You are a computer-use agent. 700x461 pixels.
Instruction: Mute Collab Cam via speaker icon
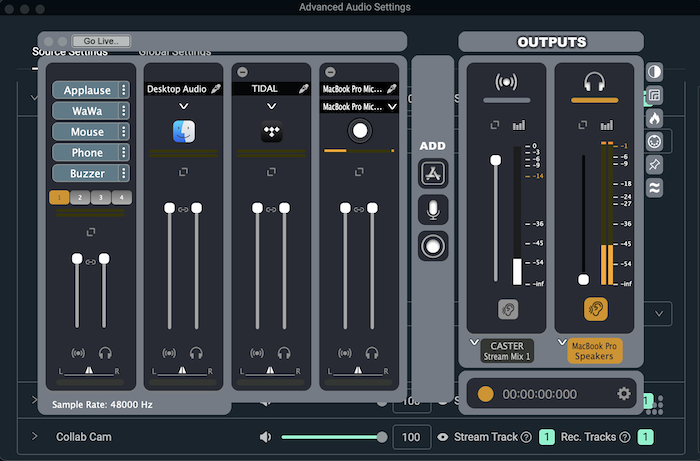(266, 437)
